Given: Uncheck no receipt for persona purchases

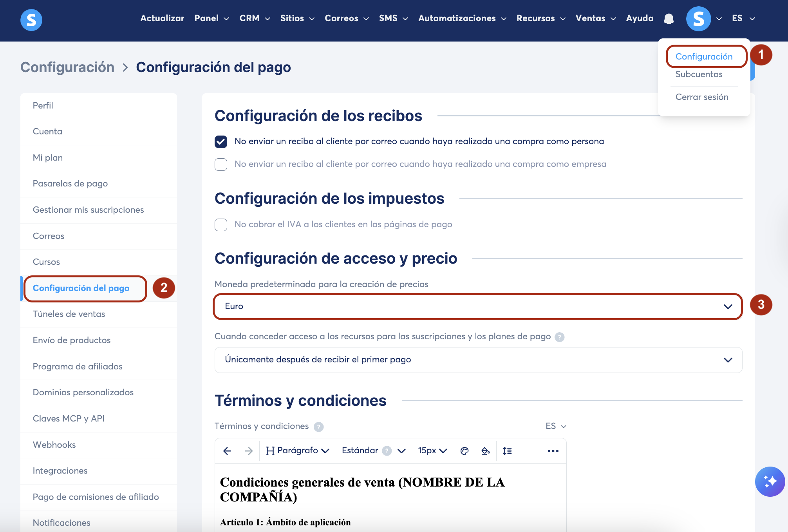Looking at the screenshot, I should [x=221, y=141].
